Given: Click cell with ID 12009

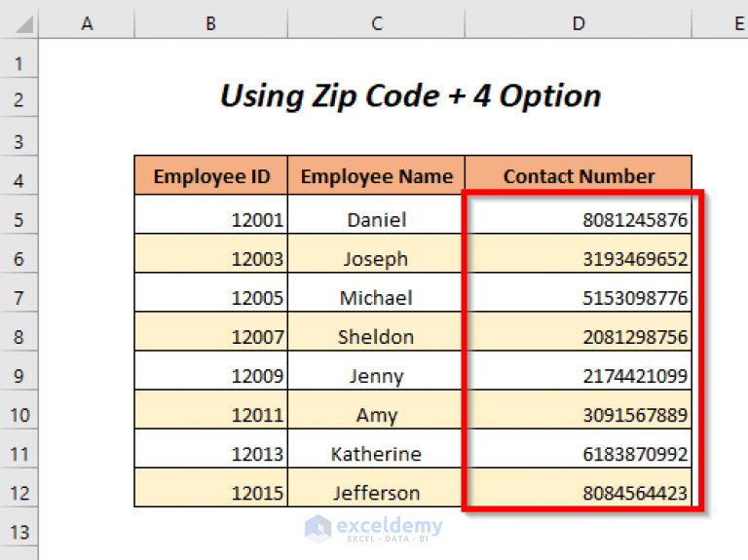Looking at the screenshot, I should pyautogui.click(x=210, y=371).
